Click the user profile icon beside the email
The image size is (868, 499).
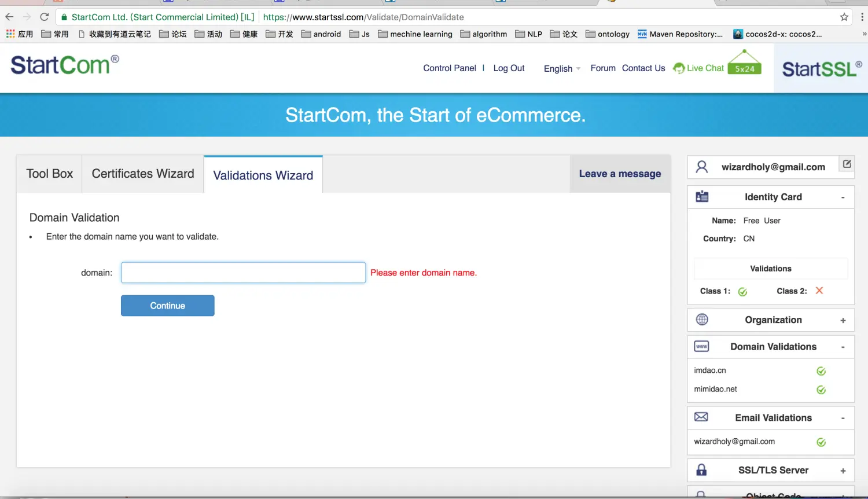point(701,167)
